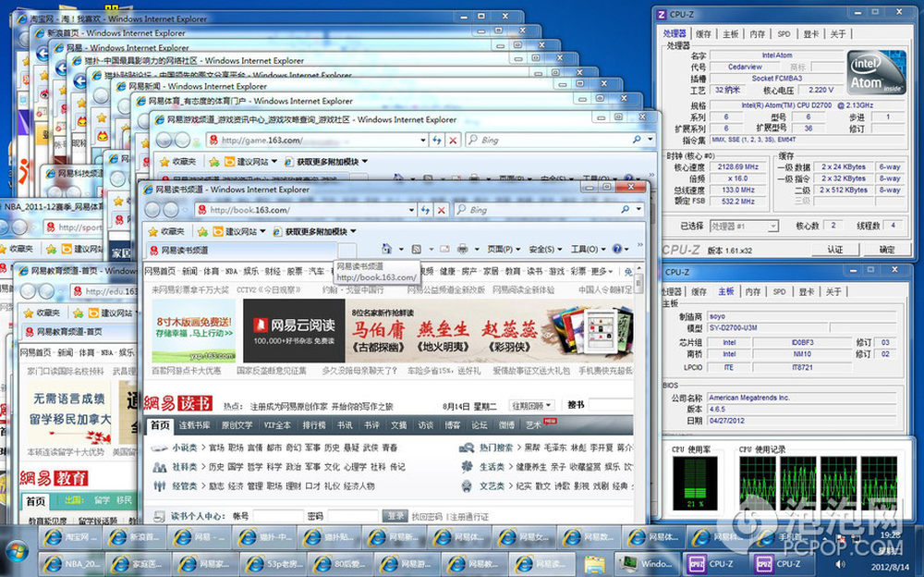Print the page using the printer icon in book.163.com window
The height and width of the screenshot is (577, 924).
tap(463, 249)
